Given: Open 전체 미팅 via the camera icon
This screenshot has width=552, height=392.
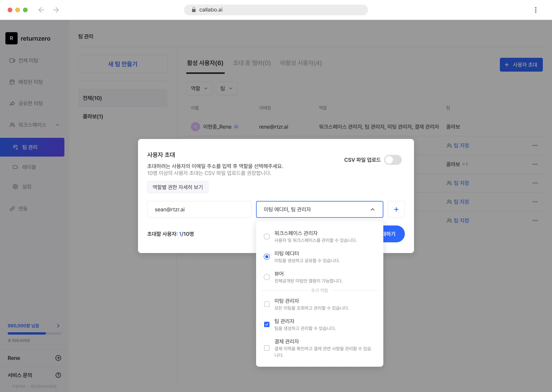Looking at the screenshot, I should click(12, 61).
